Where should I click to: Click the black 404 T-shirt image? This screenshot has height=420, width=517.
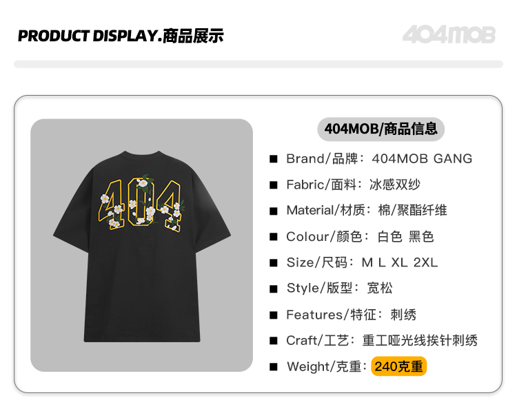pyautogui.click(x=142, y=245)
